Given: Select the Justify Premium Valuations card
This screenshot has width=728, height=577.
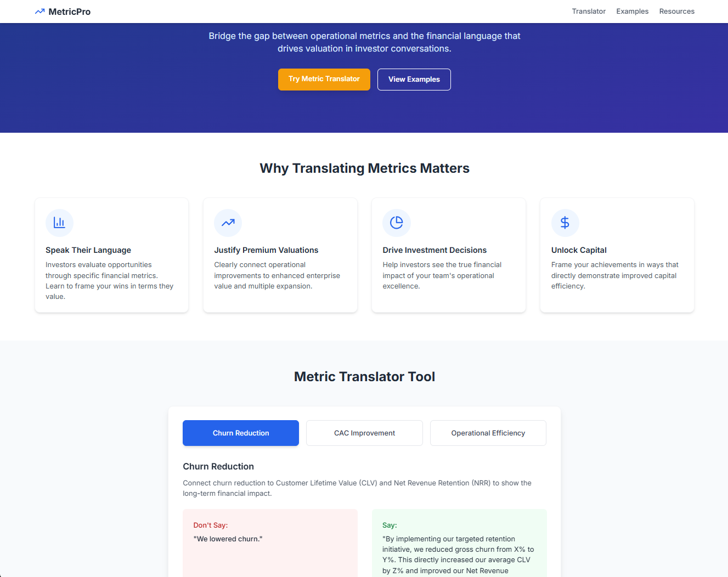Looking at the screenshot, I should point(280,255).
